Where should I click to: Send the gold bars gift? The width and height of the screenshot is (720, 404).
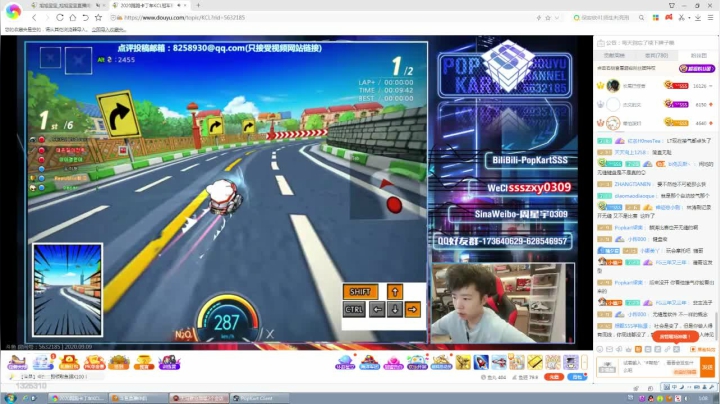coord(535,362)
